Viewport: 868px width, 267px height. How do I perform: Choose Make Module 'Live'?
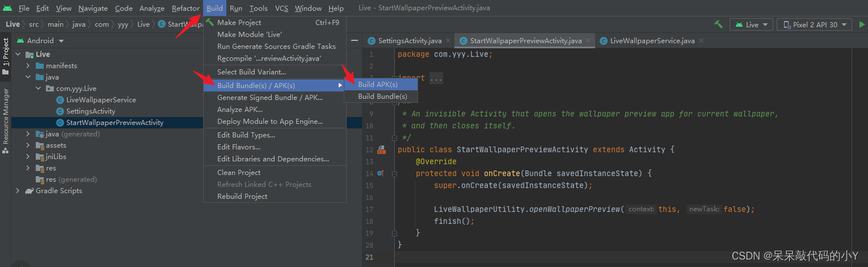point(275,35)
